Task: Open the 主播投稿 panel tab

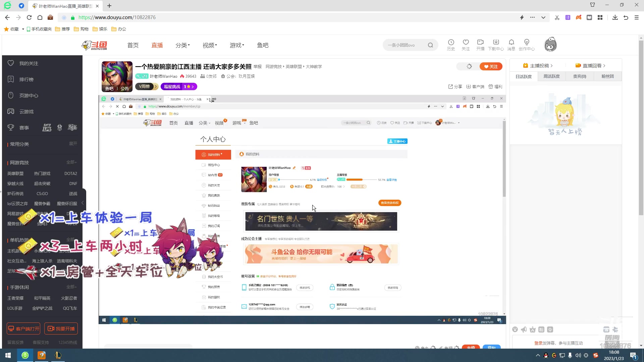Action: 538,66
